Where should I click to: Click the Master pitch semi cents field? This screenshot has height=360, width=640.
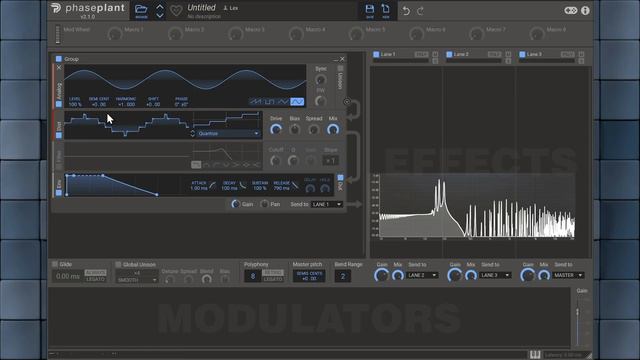tap(309, 276)
